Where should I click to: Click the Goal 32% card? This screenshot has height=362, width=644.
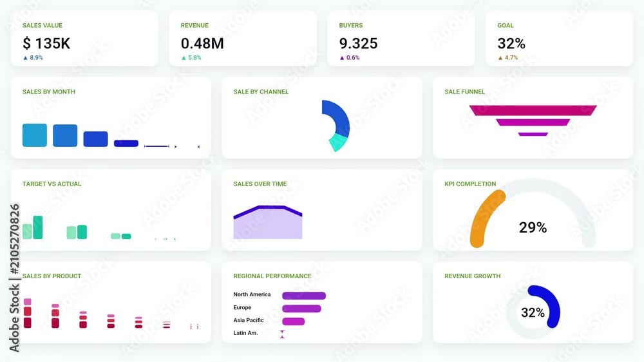point(560,39)
